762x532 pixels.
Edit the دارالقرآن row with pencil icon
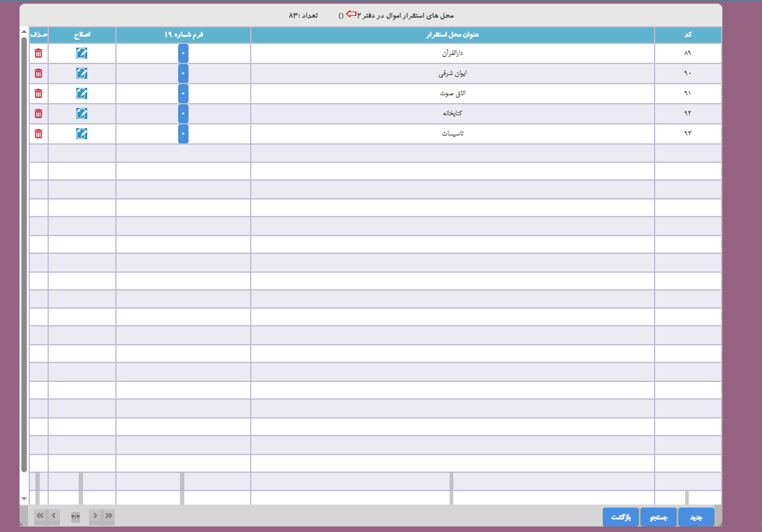click(82, 53)
